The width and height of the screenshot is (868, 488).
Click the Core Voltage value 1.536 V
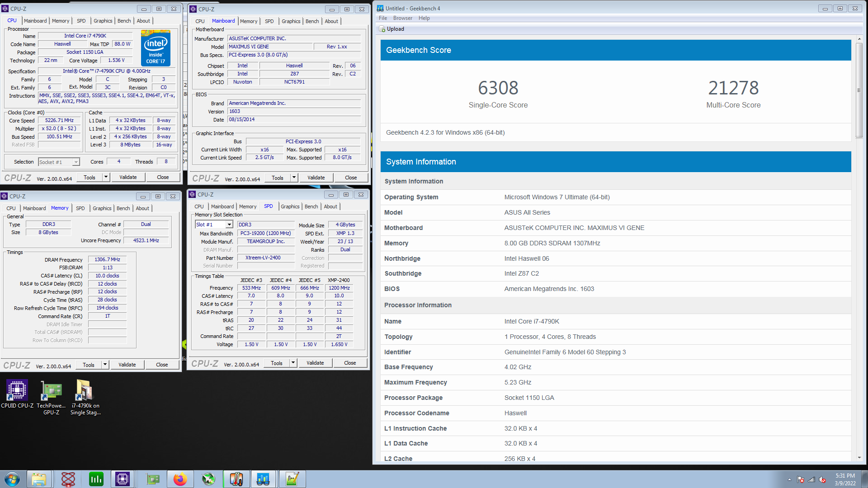(116, 61)
